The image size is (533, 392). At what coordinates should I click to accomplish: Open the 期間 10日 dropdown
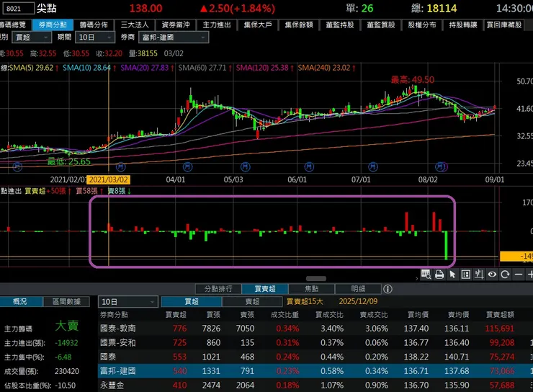pos(95,37)
